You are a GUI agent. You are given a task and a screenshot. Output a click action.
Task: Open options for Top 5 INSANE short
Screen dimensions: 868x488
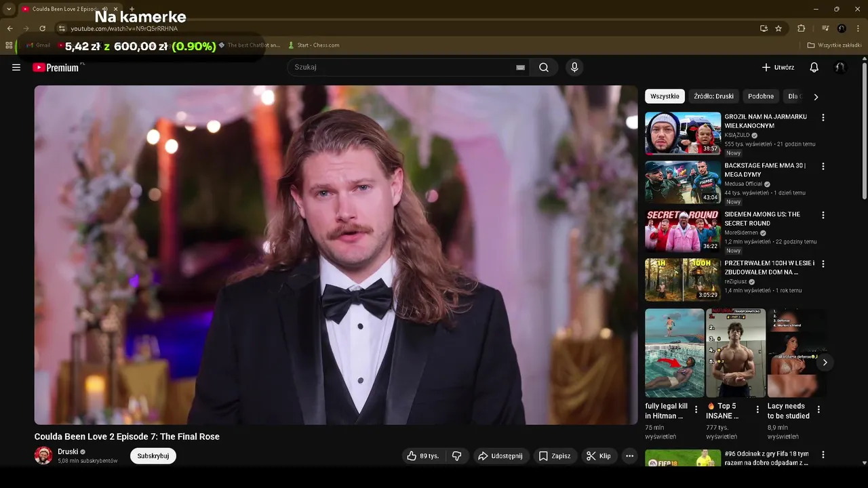point(757,409)
